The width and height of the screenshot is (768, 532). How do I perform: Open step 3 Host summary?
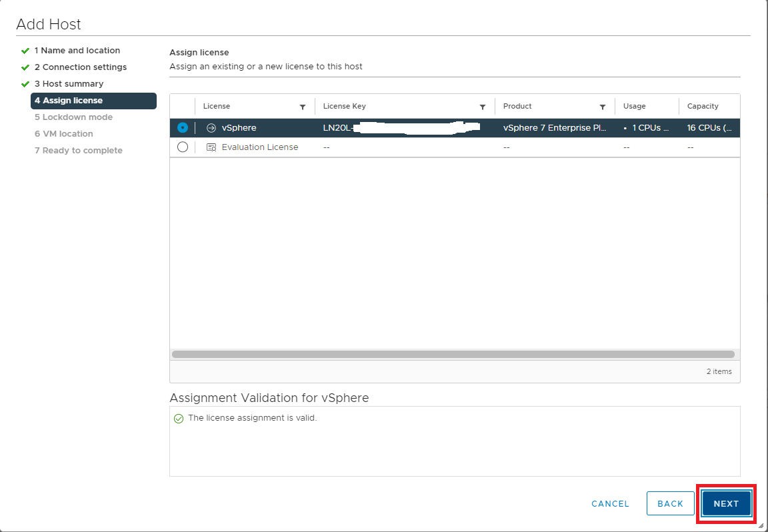(69, 84)
